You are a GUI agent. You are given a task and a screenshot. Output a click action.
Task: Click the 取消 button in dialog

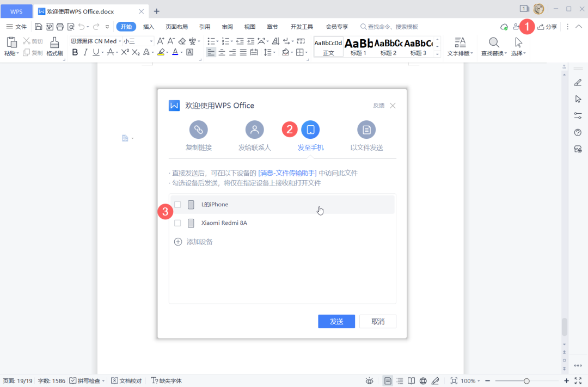point(378,321)
